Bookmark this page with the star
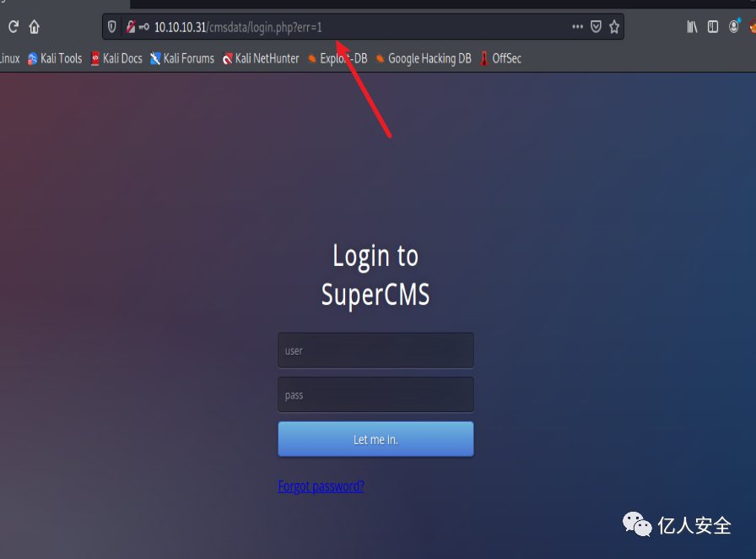 click(614, 26)
